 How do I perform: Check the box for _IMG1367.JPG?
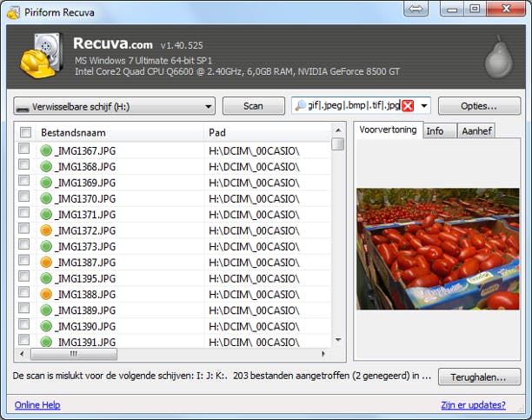23,149
